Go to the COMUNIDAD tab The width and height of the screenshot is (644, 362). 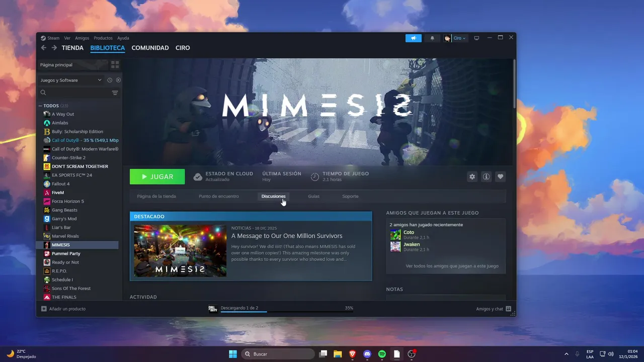pyautogui.click(x=150, y=48)
